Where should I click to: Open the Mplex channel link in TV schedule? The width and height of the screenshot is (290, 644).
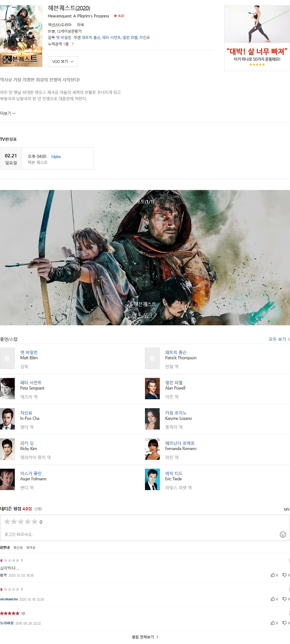56,157
